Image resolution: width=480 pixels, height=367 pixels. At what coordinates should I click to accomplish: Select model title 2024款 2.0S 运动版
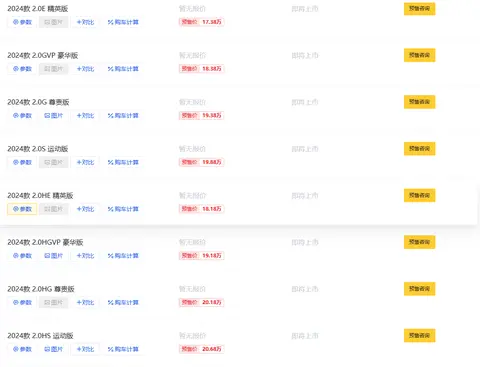[x=38, y=149]
